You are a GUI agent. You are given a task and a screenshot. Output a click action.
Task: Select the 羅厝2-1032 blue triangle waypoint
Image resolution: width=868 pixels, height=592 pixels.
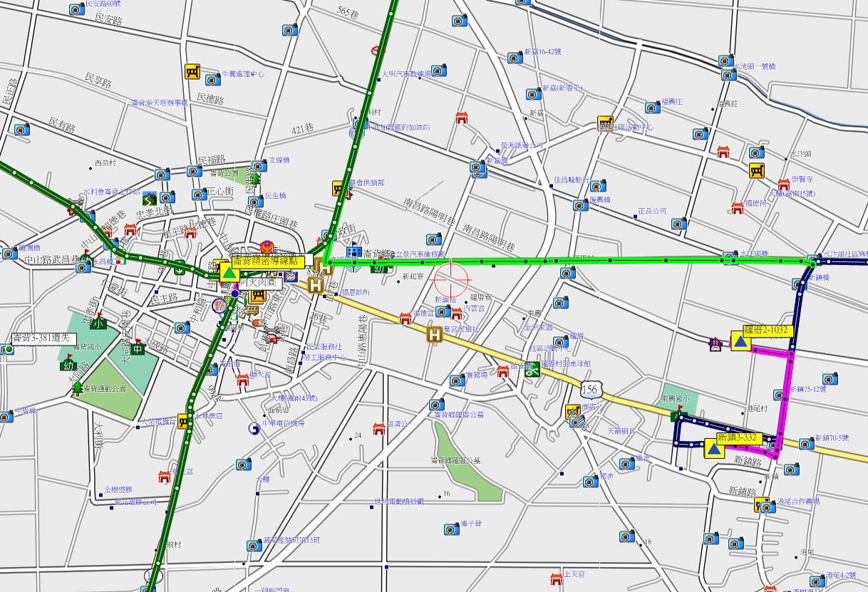740,342
